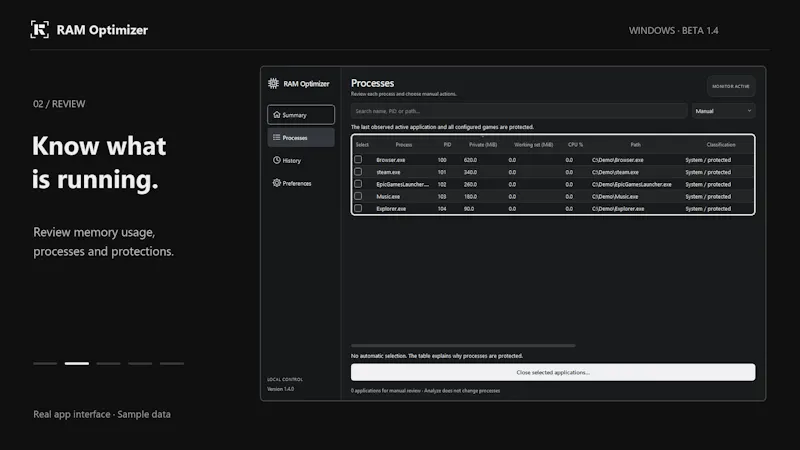Screen dimensions: 800x450
Task: Sort by the PID column header
Action: (x=447, y=145)
